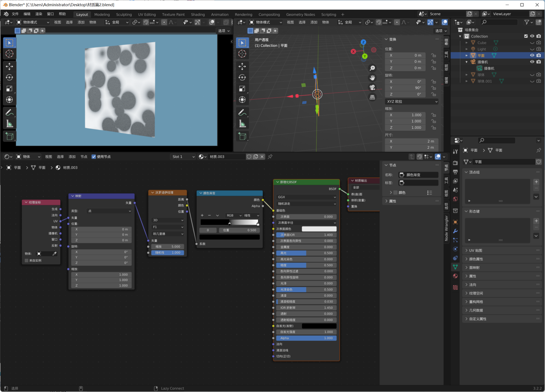Open the Render properties tab icon
The image size is (545, 392).
tap(455, 163)
